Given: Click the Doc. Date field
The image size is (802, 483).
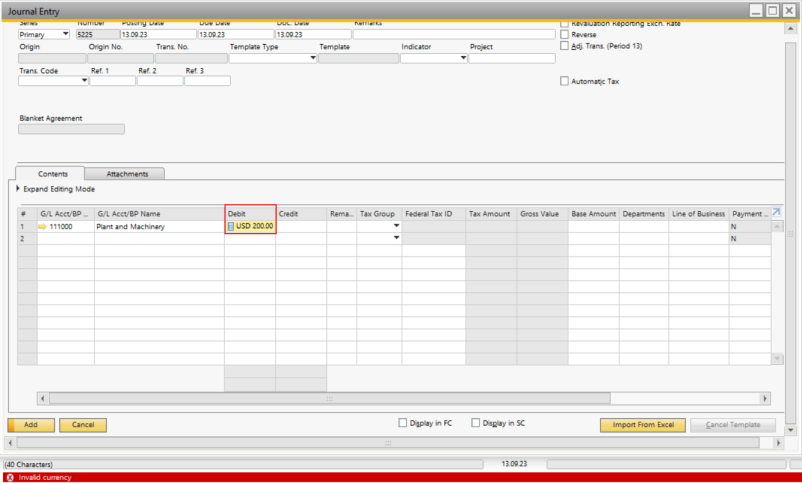Looking at the screenshot, I should 313,34.
